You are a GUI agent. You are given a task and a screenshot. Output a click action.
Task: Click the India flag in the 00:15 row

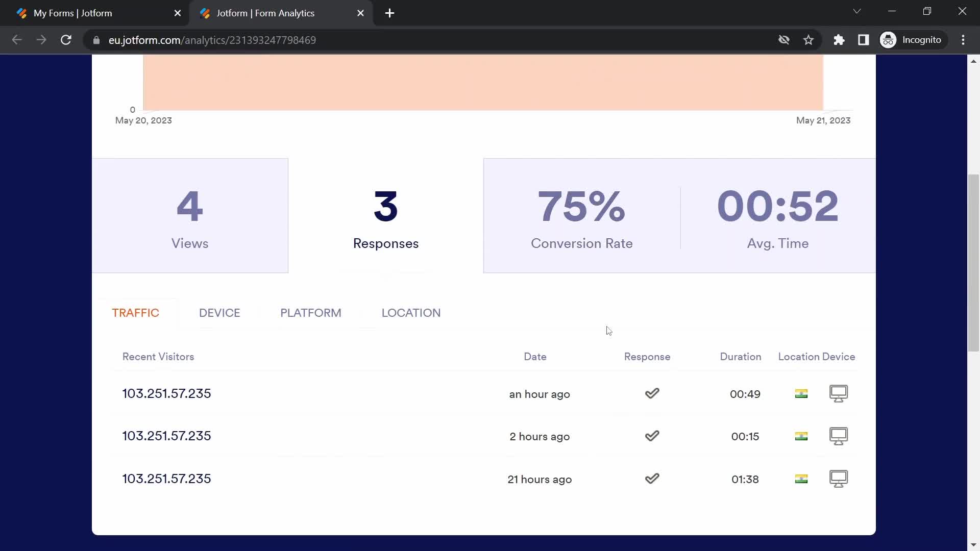(801, 436)
